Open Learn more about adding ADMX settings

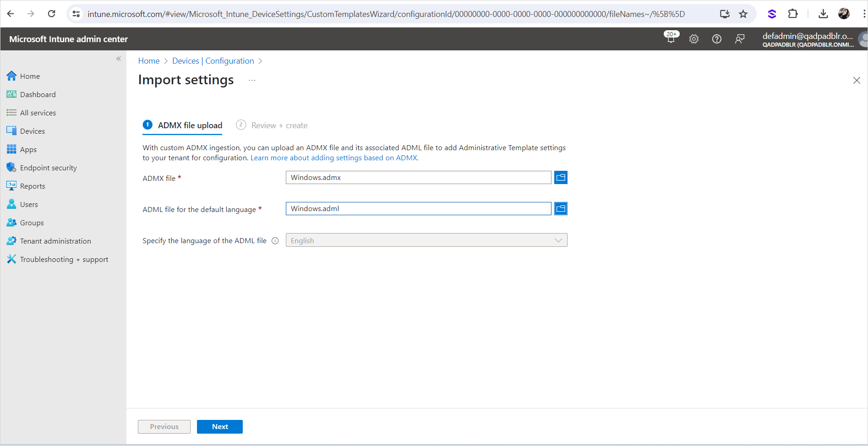(334, 158)
